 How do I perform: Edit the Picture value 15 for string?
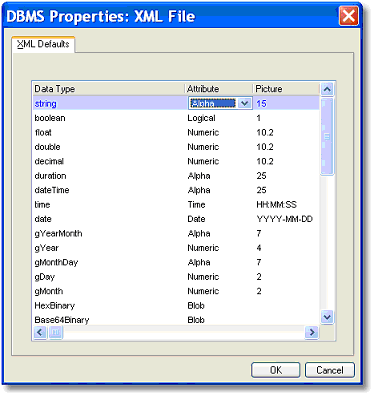tap(261, 103)
